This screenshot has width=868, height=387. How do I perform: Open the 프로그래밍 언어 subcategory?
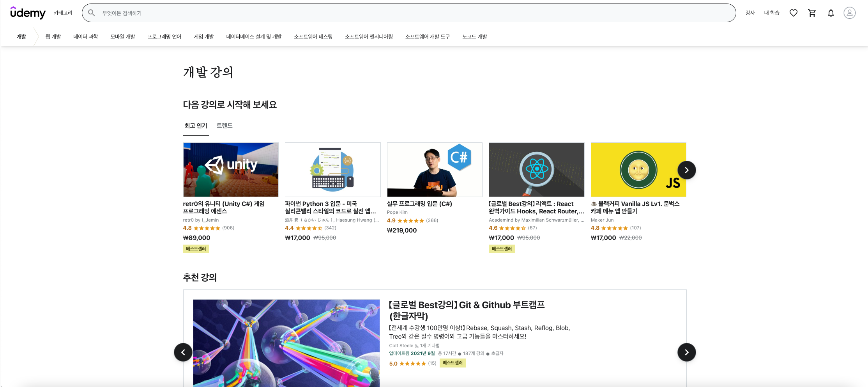(164, 37)
